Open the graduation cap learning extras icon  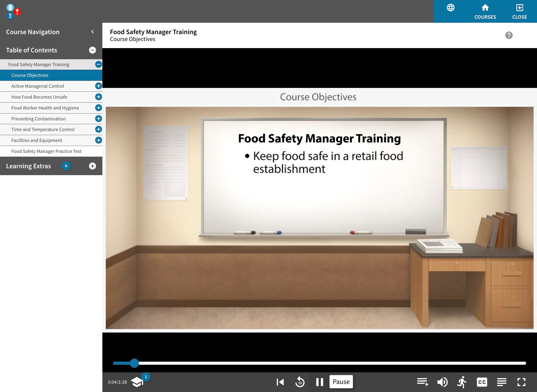point(137,382)
